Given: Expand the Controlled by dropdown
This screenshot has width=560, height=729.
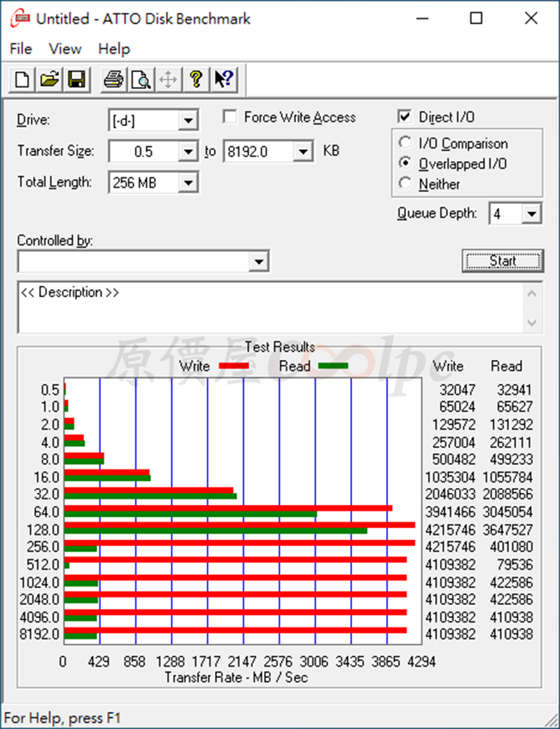Looking at the screenshot, I should click(x=259, y=262).
